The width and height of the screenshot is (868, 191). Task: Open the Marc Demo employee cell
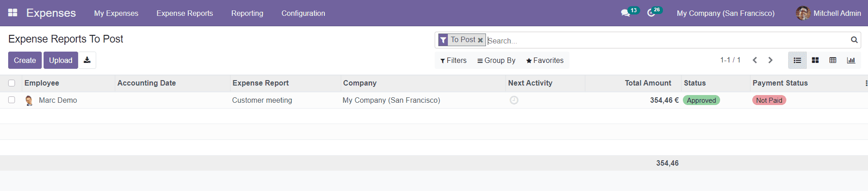coord(68,100)
